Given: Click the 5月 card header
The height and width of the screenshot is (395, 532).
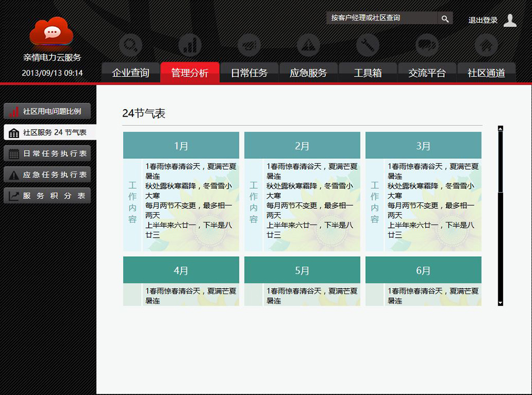Looking at the screenshot, I should (x=302, y=270).
